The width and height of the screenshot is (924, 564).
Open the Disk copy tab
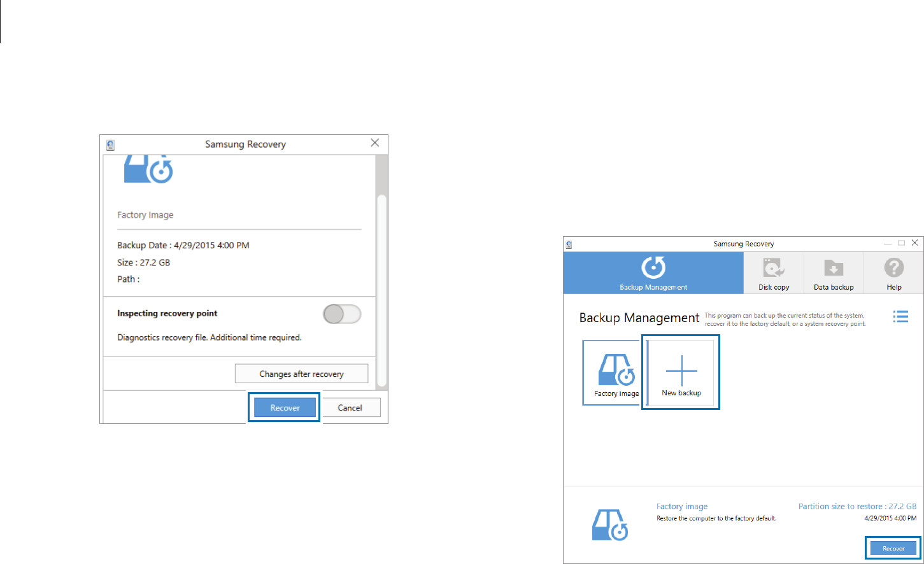point(774,273)
